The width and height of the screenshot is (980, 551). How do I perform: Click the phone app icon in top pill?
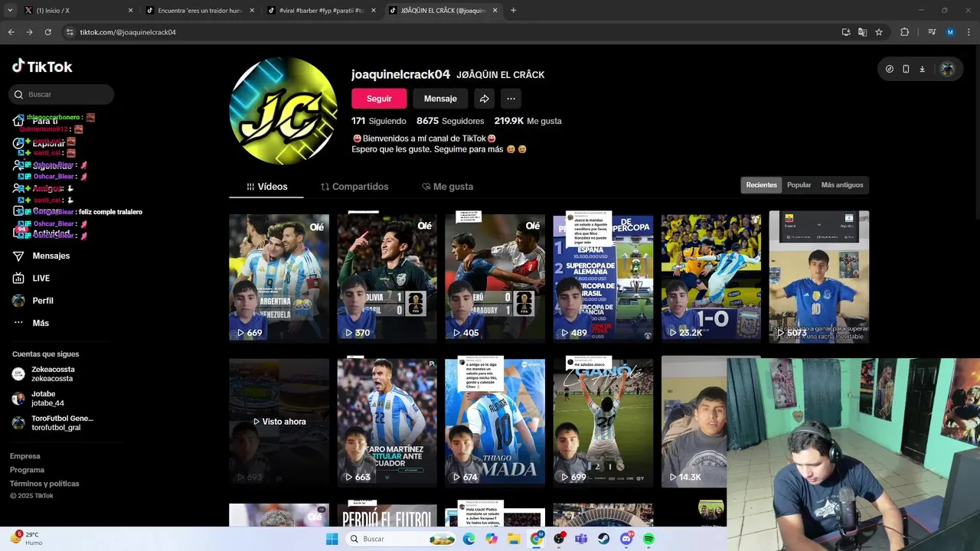tap(906, 69)
